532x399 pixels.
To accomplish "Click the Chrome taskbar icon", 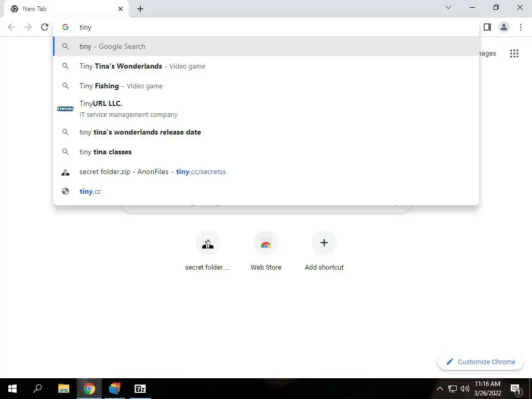I will 89,389.
